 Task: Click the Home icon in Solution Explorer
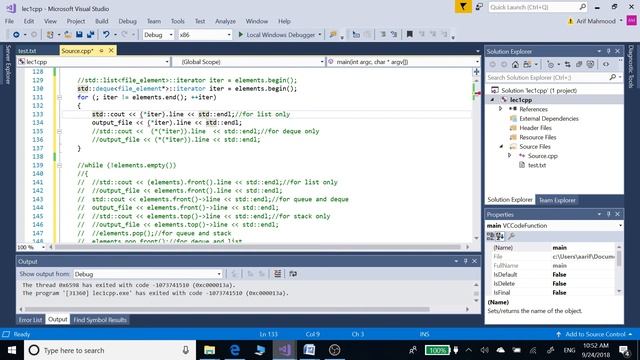(515, 64)
